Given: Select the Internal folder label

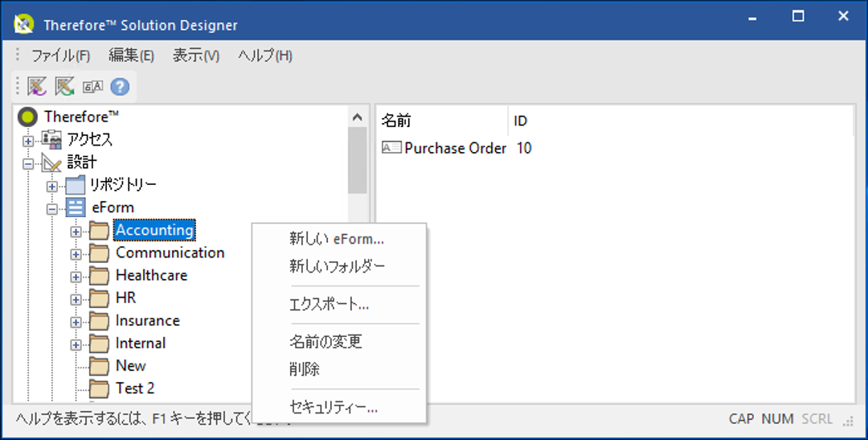Looking at the screenshot, I should click(140, 343).
